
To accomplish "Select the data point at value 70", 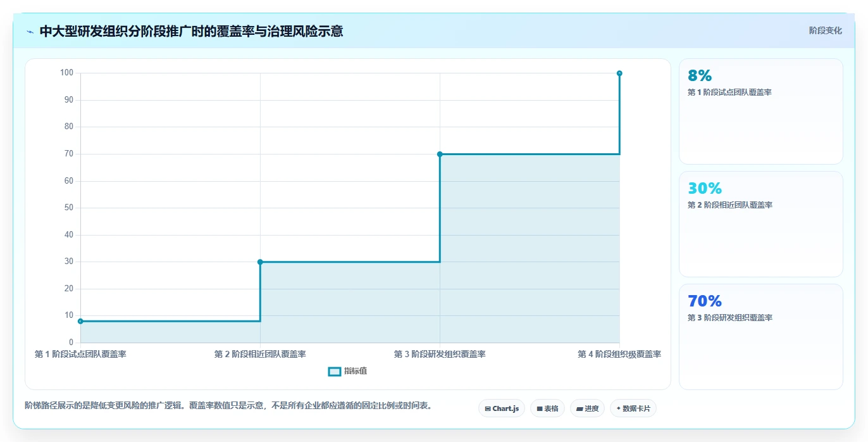I will [440, 154].
